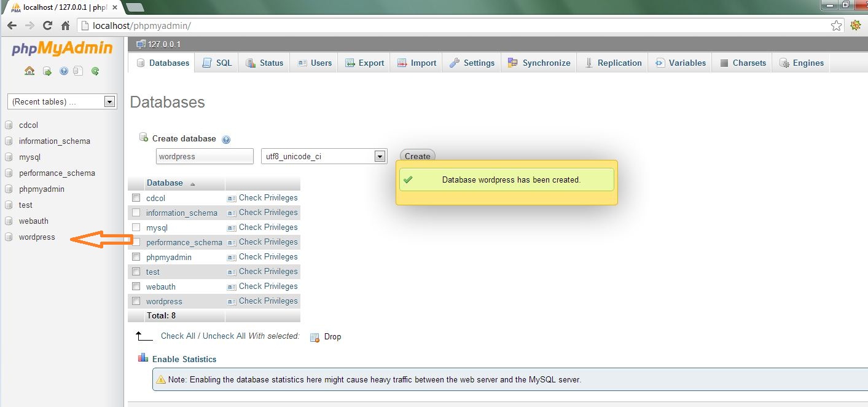Open the Charsets tab
This screenshot has width=868, height=407.
(743, 63)
